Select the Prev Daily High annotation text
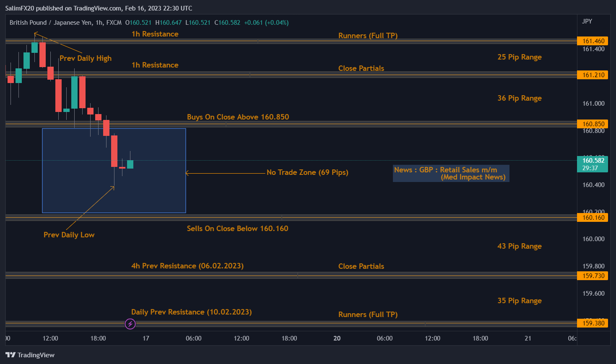Image resolution: width=616 pixels, height=364 pixels. tap(86, 58)
